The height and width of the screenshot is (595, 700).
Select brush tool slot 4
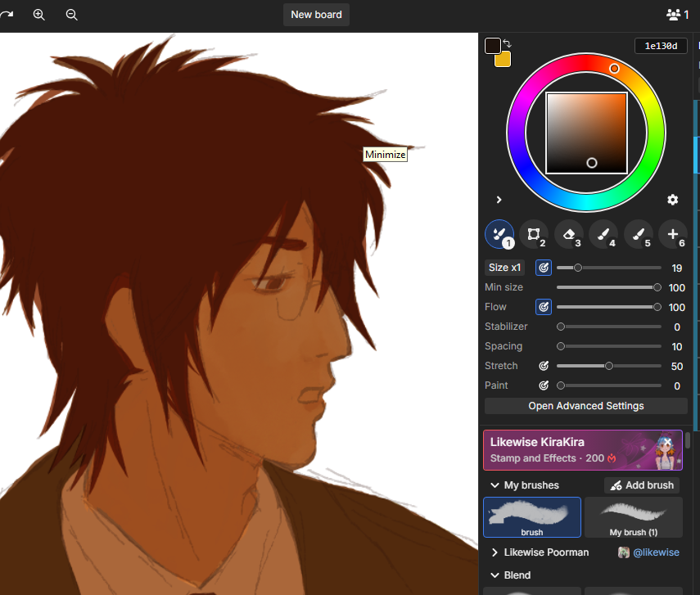click(x=603, y=234)
